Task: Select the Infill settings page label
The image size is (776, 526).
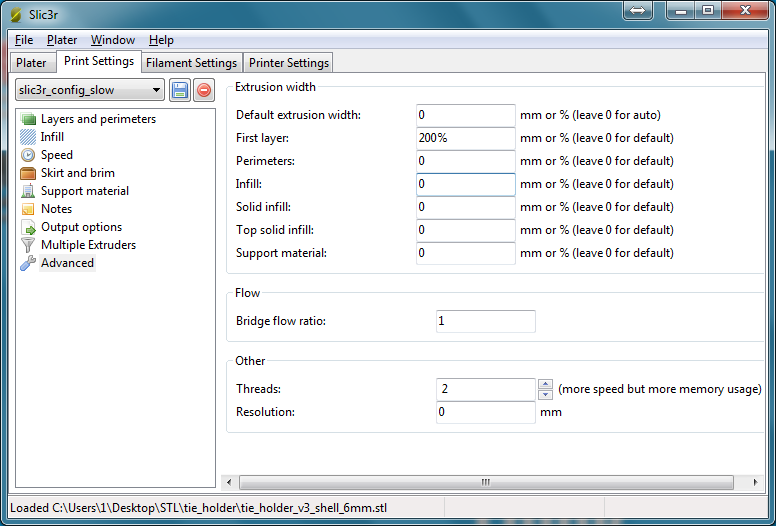Action: (x=52, y=137)
